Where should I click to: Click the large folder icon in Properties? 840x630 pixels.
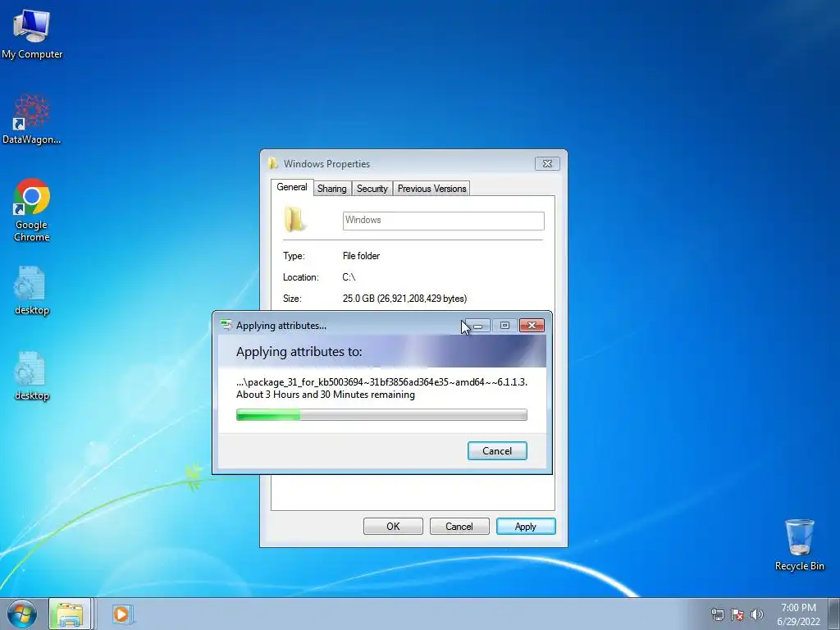294,219
